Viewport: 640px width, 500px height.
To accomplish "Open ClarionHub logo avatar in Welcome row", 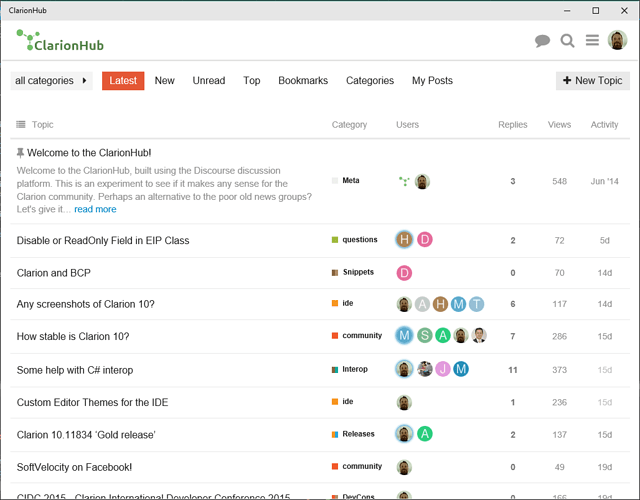I will coord(404,181).
